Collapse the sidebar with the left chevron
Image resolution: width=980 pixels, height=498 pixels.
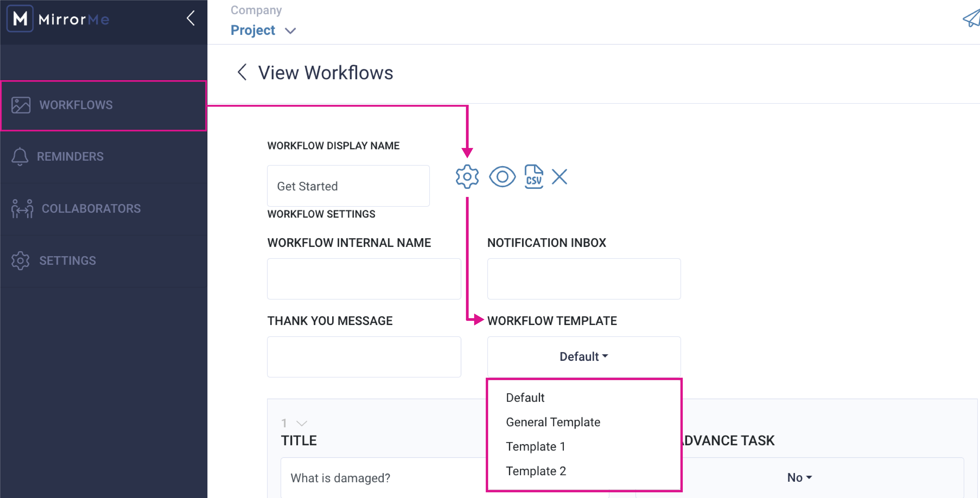pos(191,18)
